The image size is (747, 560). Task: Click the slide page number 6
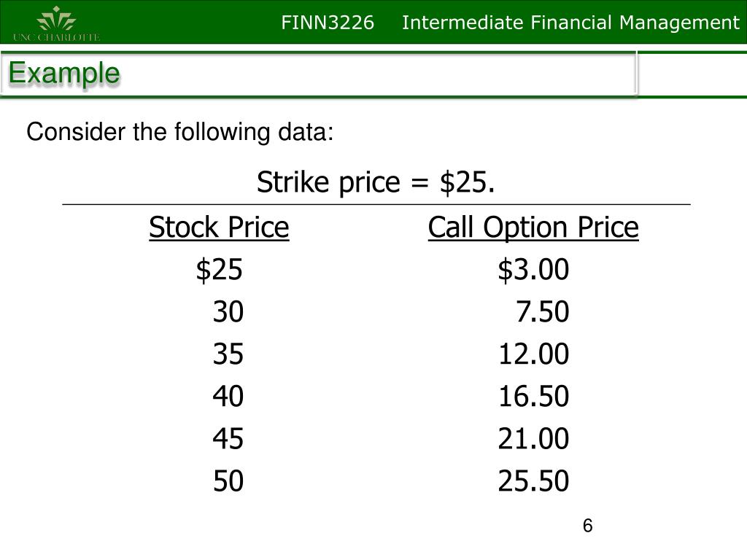click(x=587, y=526)
